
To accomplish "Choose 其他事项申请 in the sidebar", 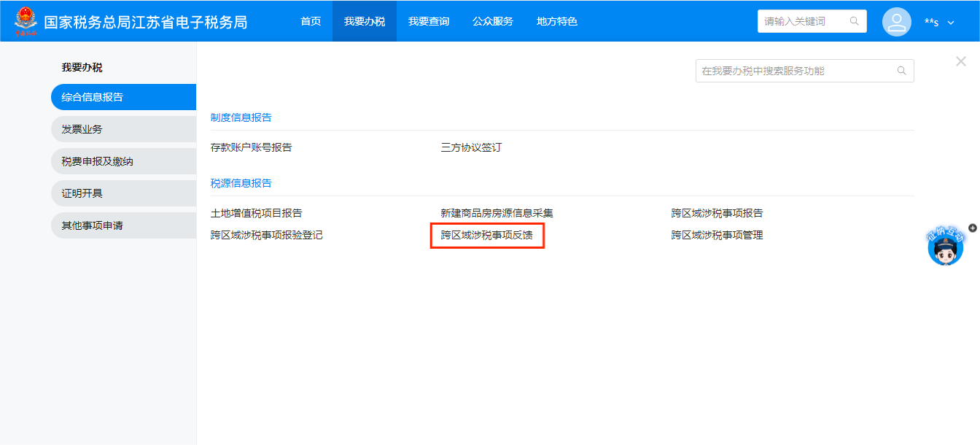I will [92, 225].
